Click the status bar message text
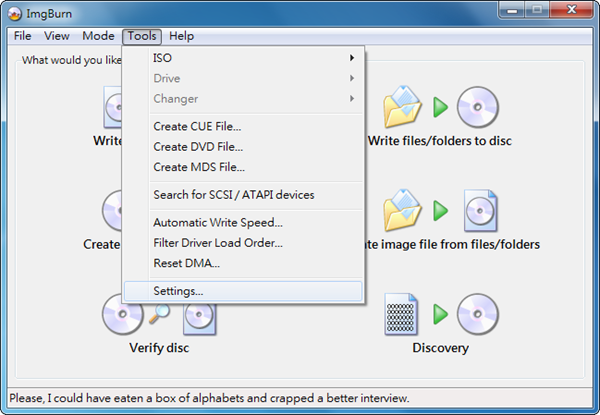This screenshot has width=600, height=415. tap(209, 399)
